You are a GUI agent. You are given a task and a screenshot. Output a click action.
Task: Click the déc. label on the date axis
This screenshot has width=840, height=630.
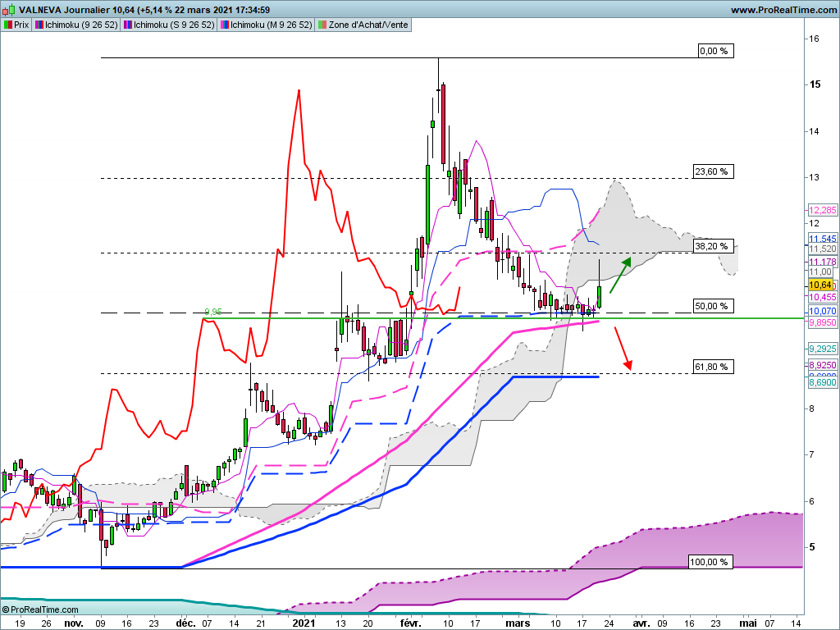[186, 623]
